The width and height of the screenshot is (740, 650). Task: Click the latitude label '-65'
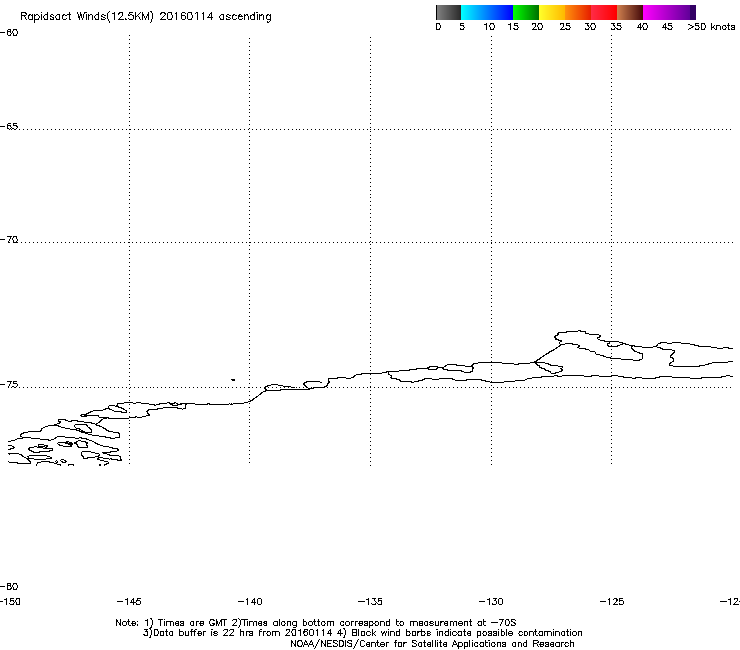pos(9,127)
